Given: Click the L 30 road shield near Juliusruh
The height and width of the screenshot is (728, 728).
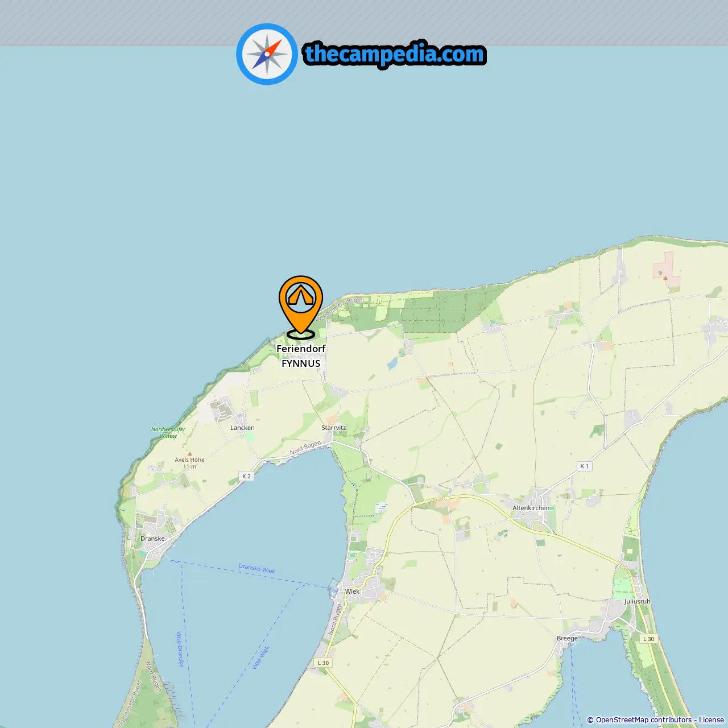Looking at the screenshot, I should coord(648,639).
